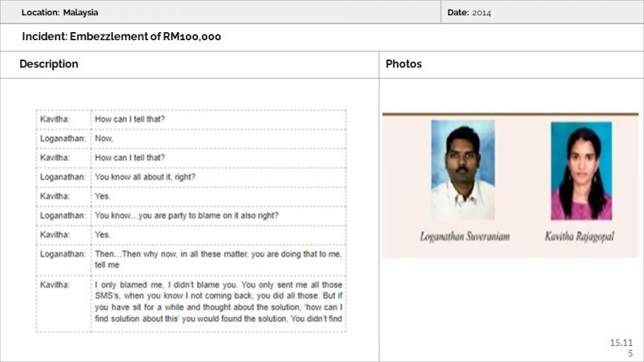The width and height of the screenshot is (644, 362).
Task: Click the slide number 15.11 5
Action: coord(621,348)
